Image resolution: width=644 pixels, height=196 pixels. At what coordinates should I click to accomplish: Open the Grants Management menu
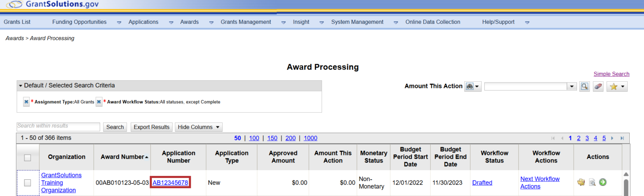click(246, 22)
